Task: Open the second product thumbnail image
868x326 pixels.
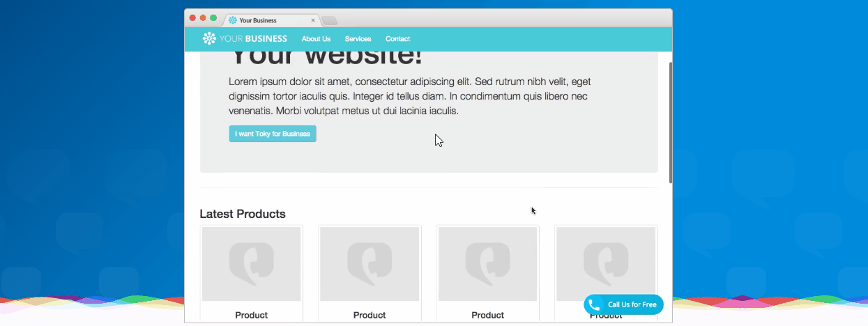Action: pos(370,264)
